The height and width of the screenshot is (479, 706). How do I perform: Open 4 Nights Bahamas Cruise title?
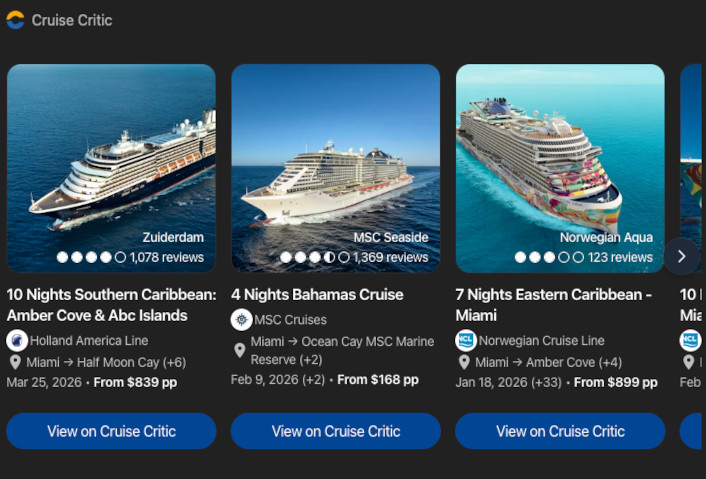tap(317, 295)
